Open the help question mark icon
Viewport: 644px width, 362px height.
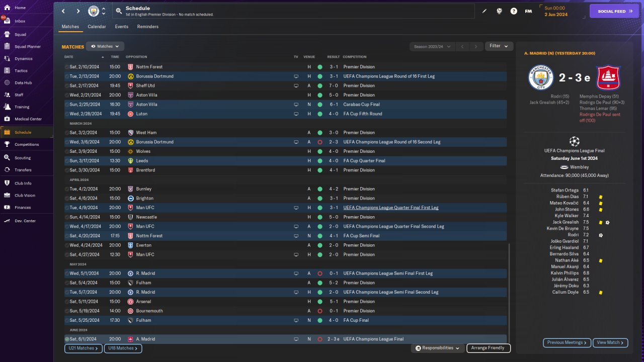coord(514,11)
